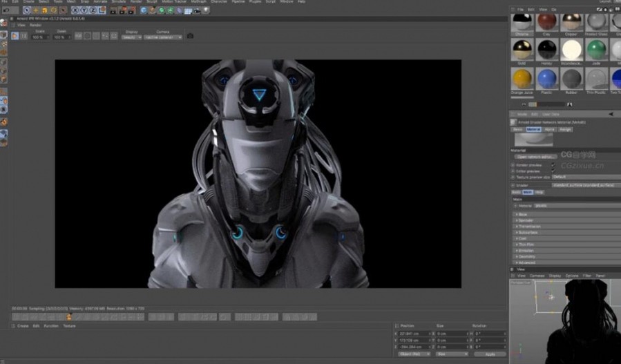Select the Rubber material thumbnail

[571, 79]
